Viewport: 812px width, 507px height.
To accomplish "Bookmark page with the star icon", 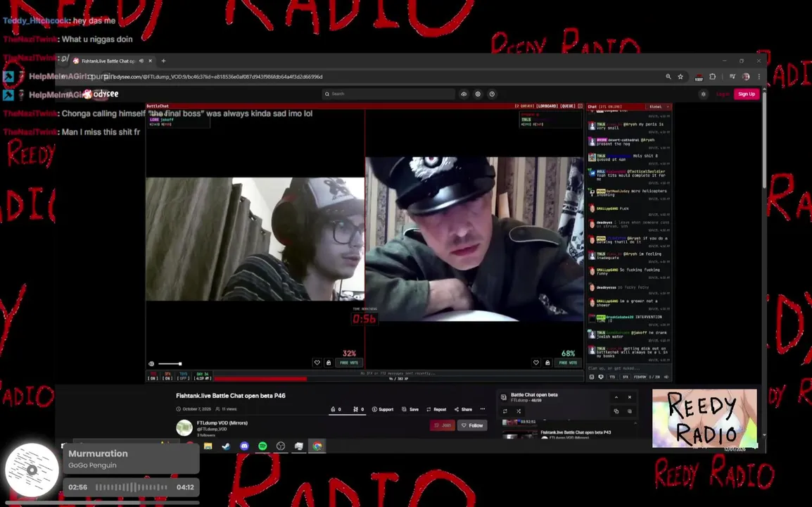I will pyautogui.click(x=680, y=77).
